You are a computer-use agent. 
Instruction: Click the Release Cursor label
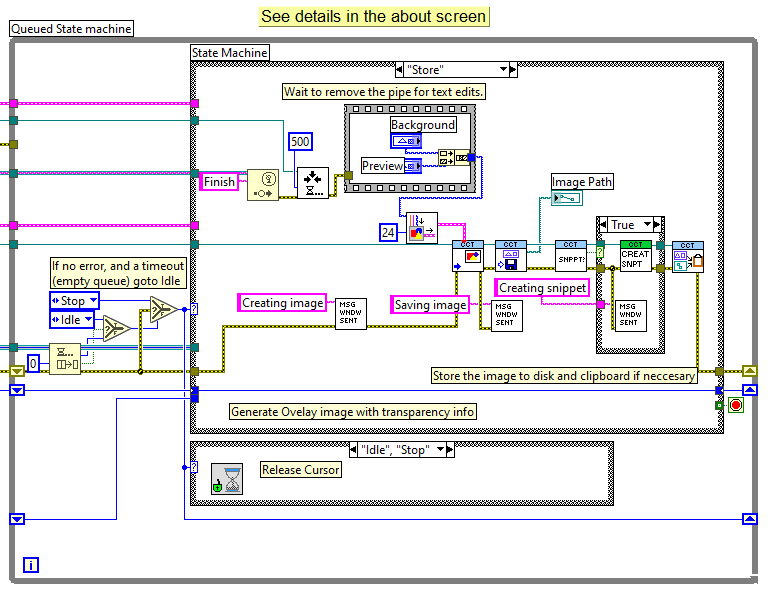pyautogui.click(x=301, y=470)
